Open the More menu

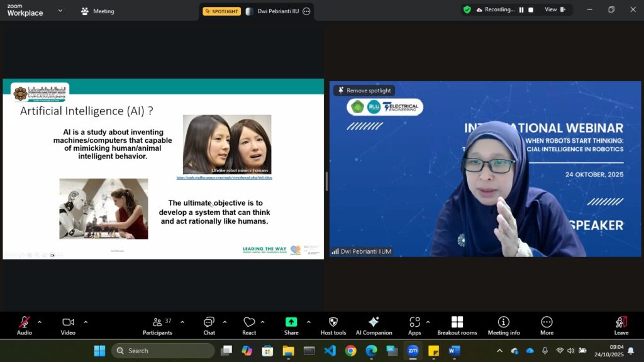coord(547,325)
